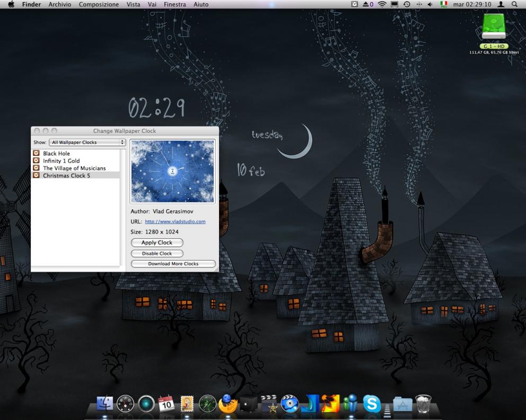Toggle the Infinity 1 Gold checkbox
The image size is (526, 420).
click(x=36, y=160)
